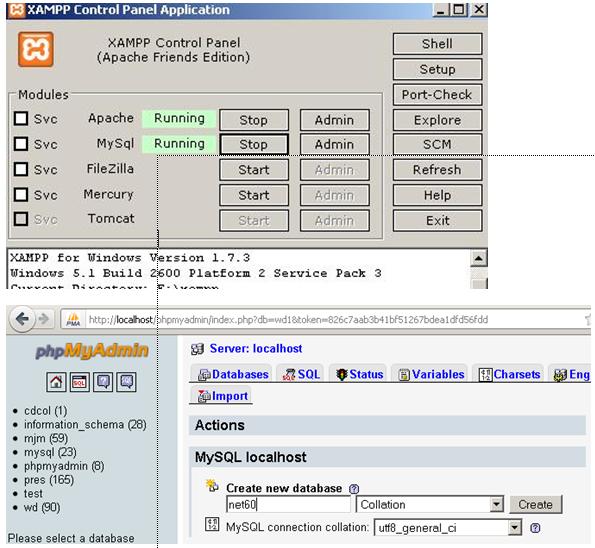Toggle Svc checkbox for Tomcat
The image size is (595, 548).
click(21, 219)
